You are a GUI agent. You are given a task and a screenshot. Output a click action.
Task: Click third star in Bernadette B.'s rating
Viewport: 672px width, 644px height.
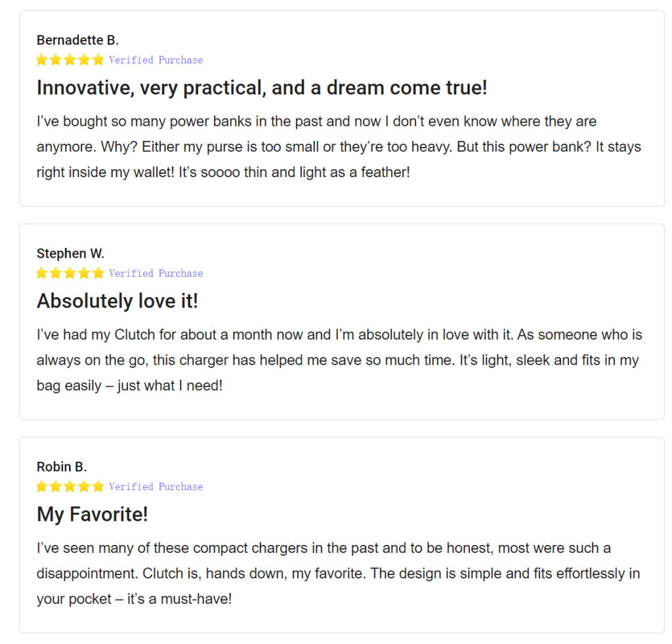pos(70,60)
